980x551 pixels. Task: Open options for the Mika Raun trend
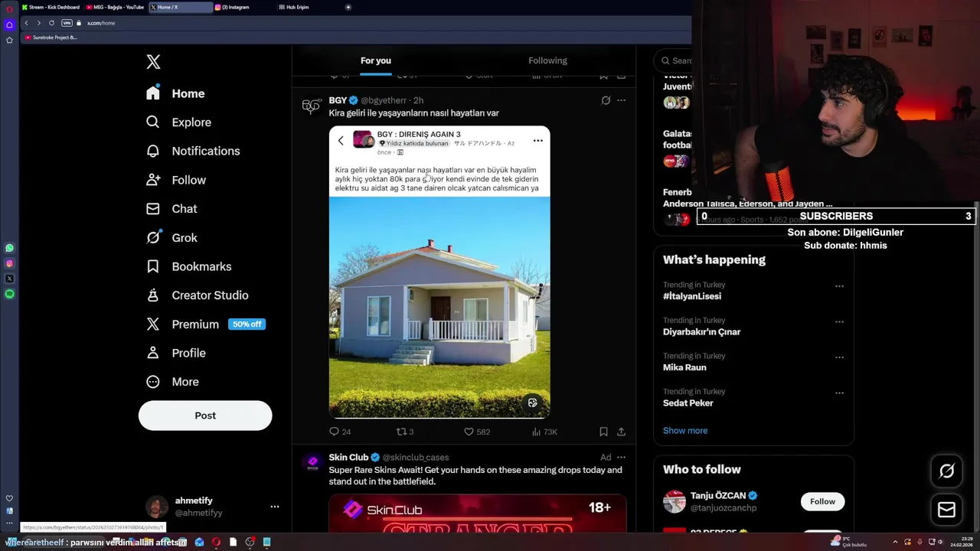pyautogui.click(x=839, y=357)
